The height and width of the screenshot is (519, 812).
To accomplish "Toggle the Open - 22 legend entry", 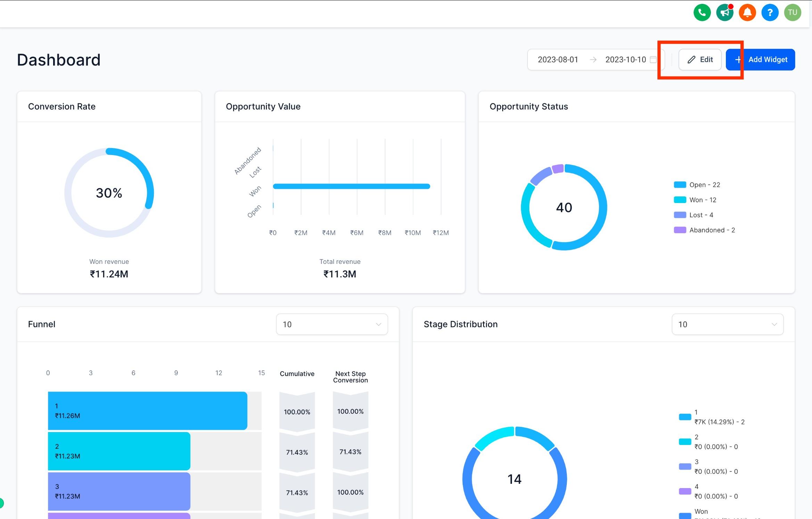I will coord(697,185).
